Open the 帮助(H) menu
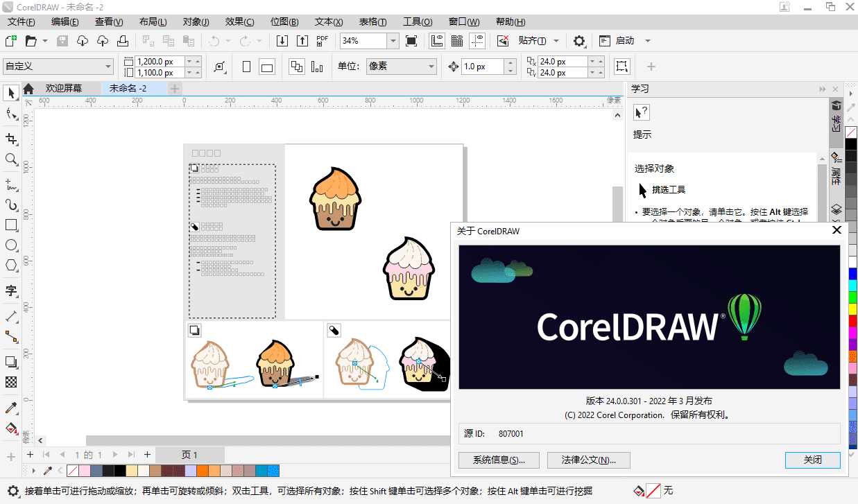The width and height of the screenshot is (858, 504). 510,22
